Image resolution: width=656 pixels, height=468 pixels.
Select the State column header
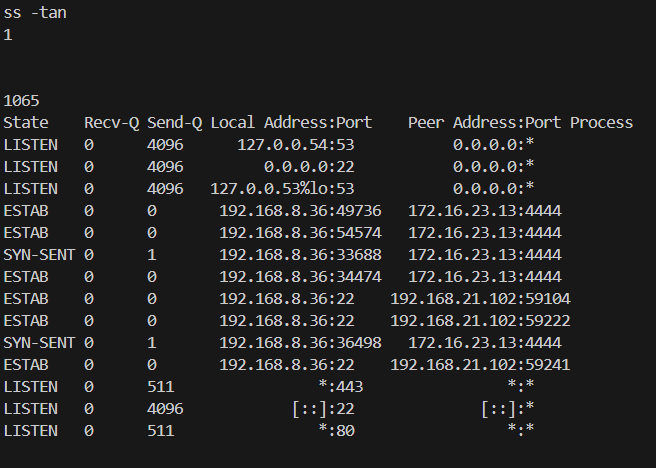tap(26, 123)
